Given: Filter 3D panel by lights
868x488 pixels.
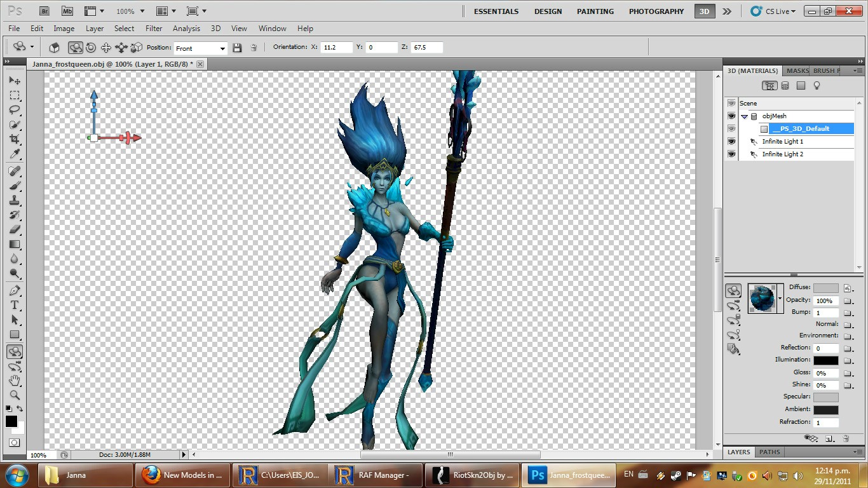Looking at the screenshot, I should tap(817, 86).
